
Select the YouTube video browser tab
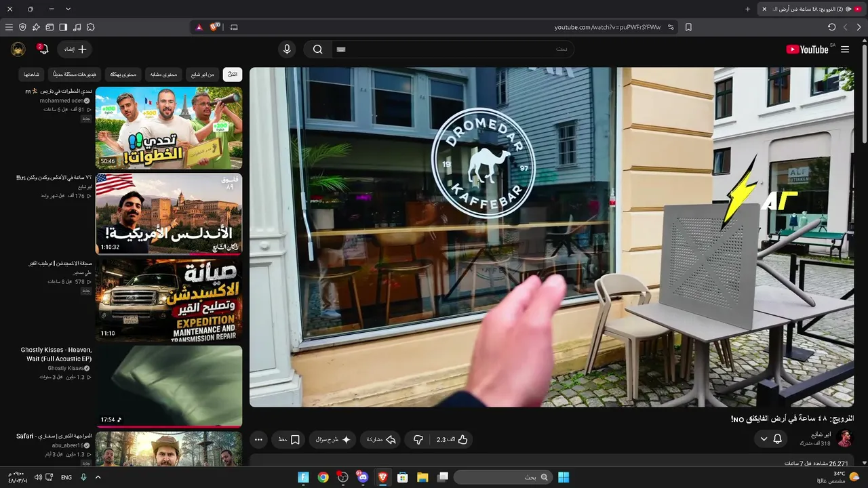tap(811, 9)
